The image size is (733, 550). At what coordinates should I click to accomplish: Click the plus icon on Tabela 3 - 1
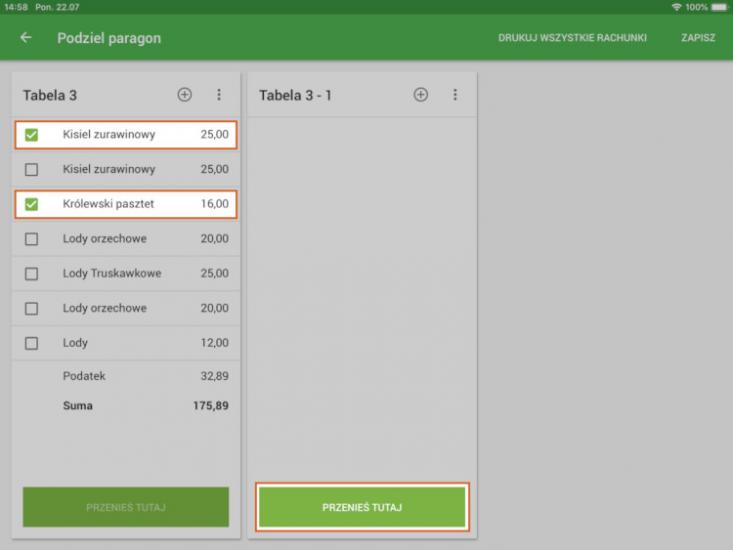point(420,95)
